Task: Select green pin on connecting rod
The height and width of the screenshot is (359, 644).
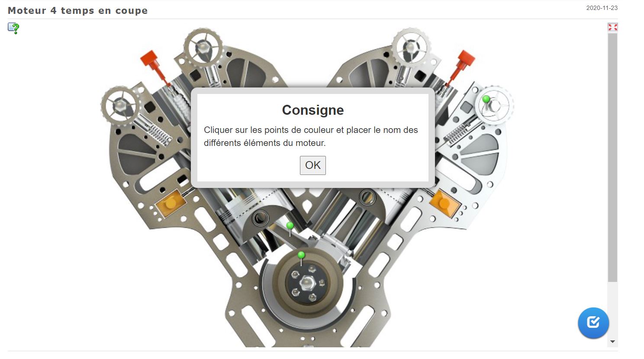Action: [290, 226]
